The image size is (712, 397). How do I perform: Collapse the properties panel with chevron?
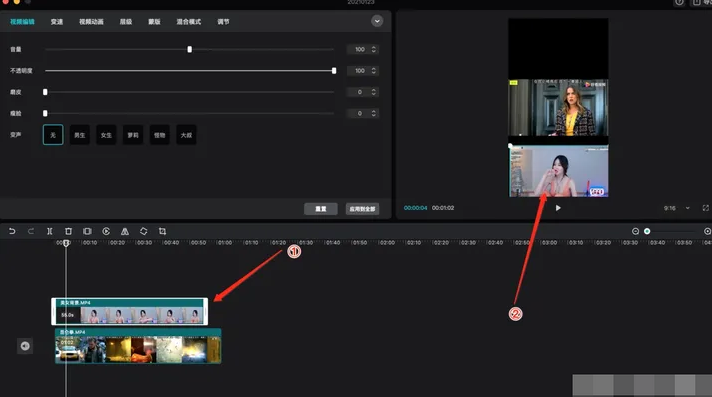(x=377, y=21)
